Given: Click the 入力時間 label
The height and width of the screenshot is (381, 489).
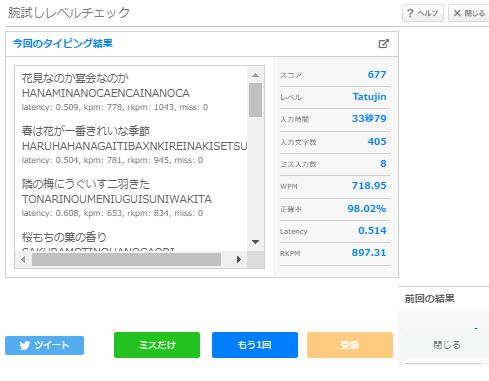Looking at the screenshot, I should click(294, 119).
